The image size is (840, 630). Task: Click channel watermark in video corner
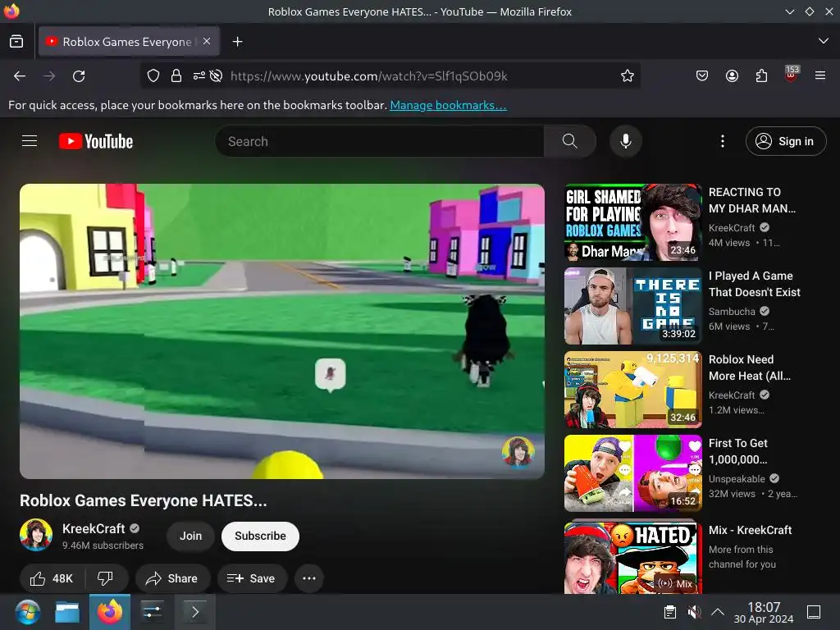click(x=518, y=452)
